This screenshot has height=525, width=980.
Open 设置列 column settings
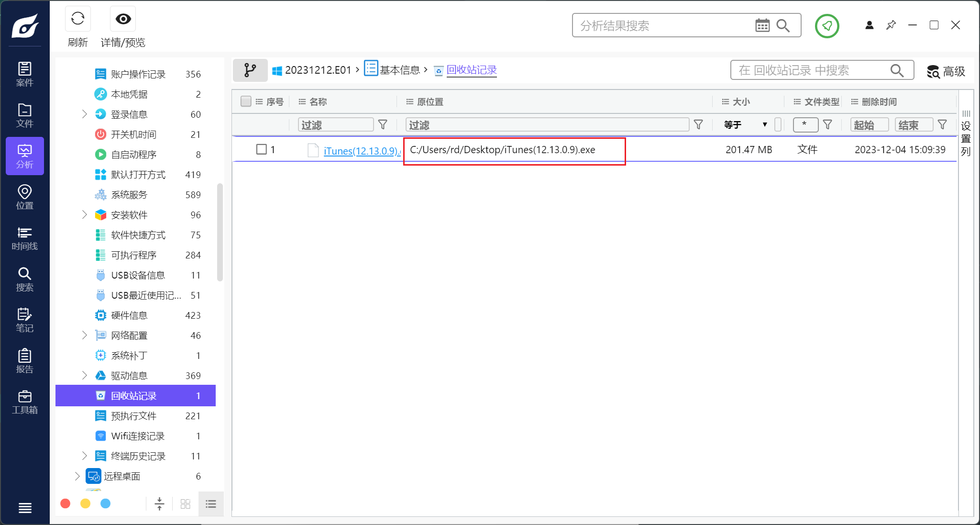[966, 133]
